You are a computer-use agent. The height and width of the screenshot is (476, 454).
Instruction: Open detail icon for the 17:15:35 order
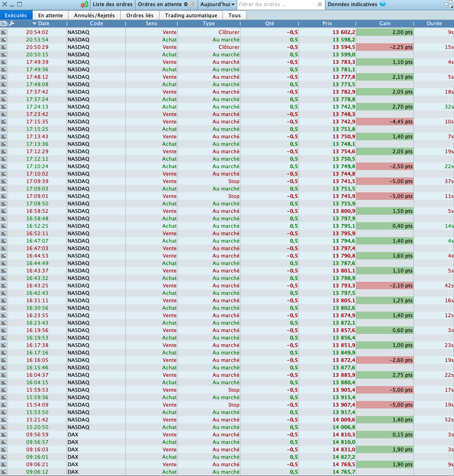coord(3,122)
